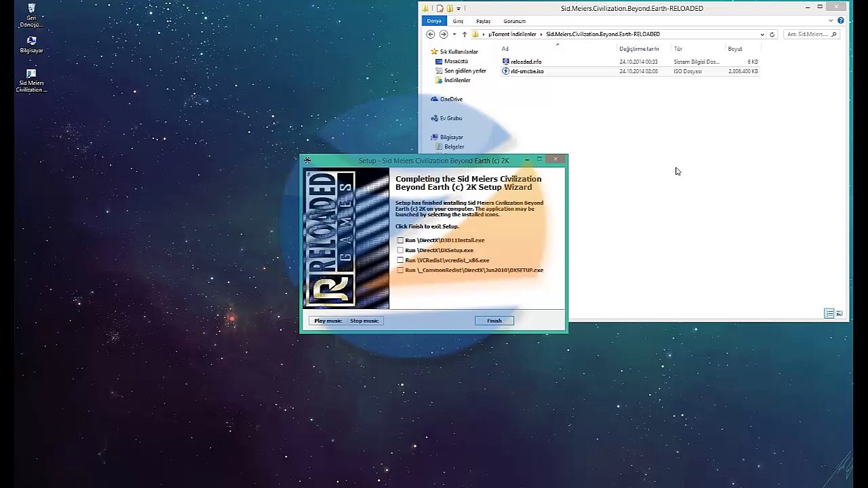Click the current folder name in address path

pyautogui.click(x=603, y=34)
